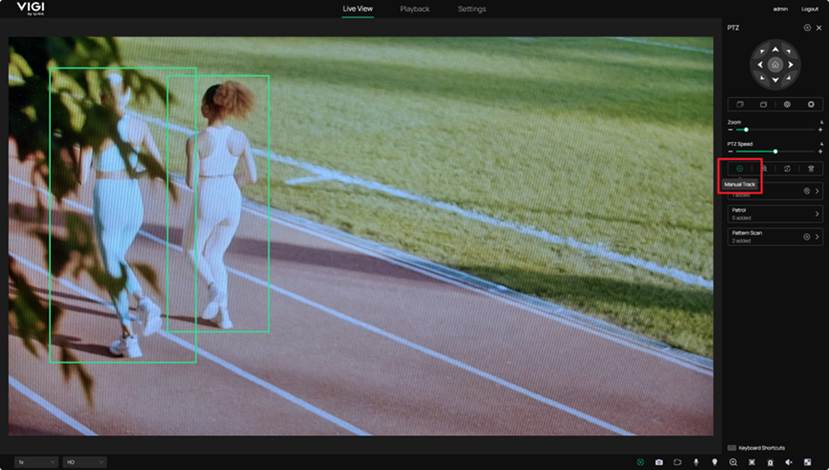Screen dimensions: 829x470
Task: Toggle the speaker volume icon
Action: click(x=789, y=462)
